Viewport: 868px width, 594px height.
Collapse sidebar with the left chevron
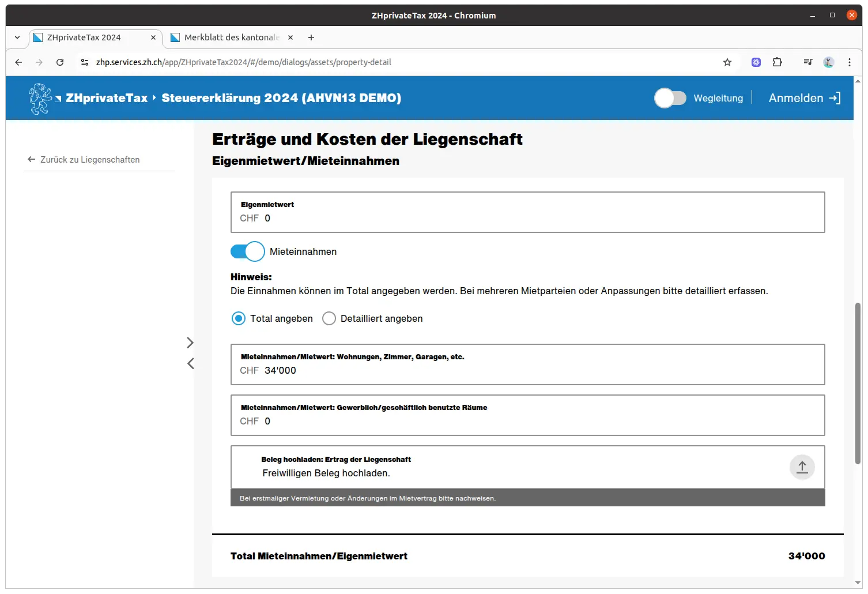pos(190,363)
